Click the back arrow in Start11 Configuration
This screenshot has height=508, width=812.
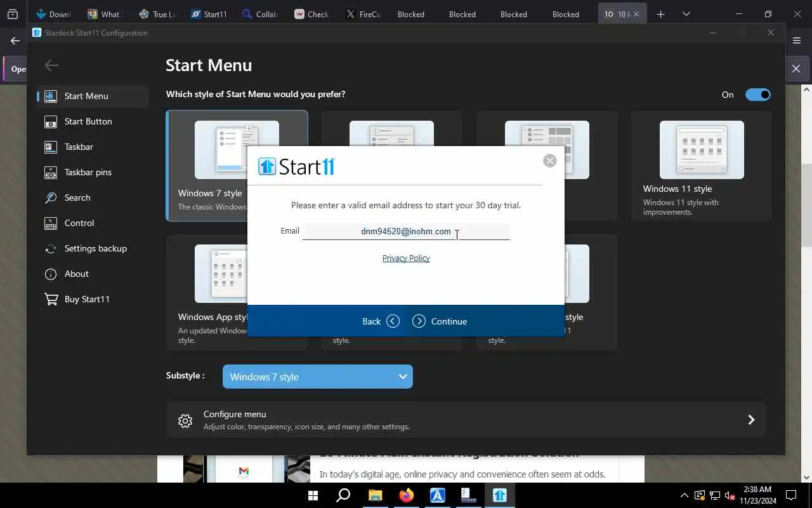[x=51, y=65]
